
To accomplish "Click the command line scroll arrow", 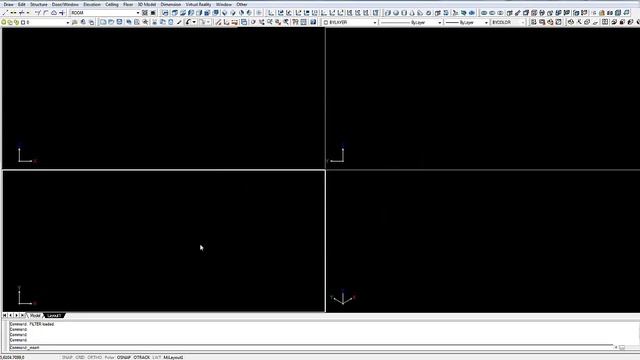I will click(x=616, y=347).
